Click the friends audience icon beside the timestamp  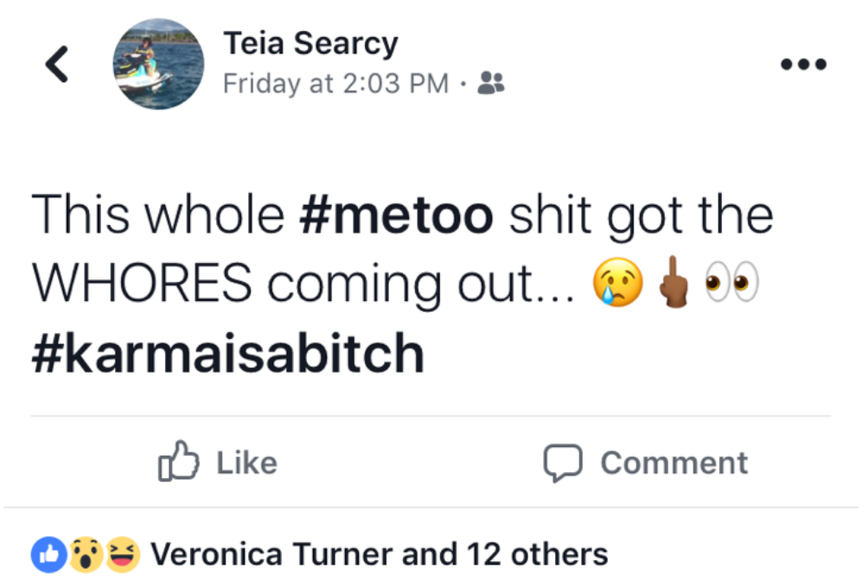pyautogui.click(x=491, y=84)
